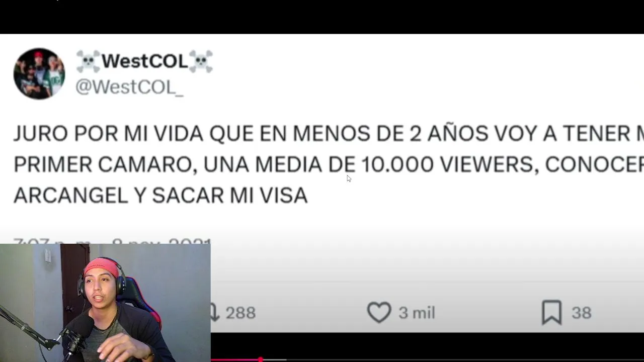The width and height of the screenshot is (644, 362).
Task: Bookmark the tweet using the bookmark icon
Action: (551, 312)
